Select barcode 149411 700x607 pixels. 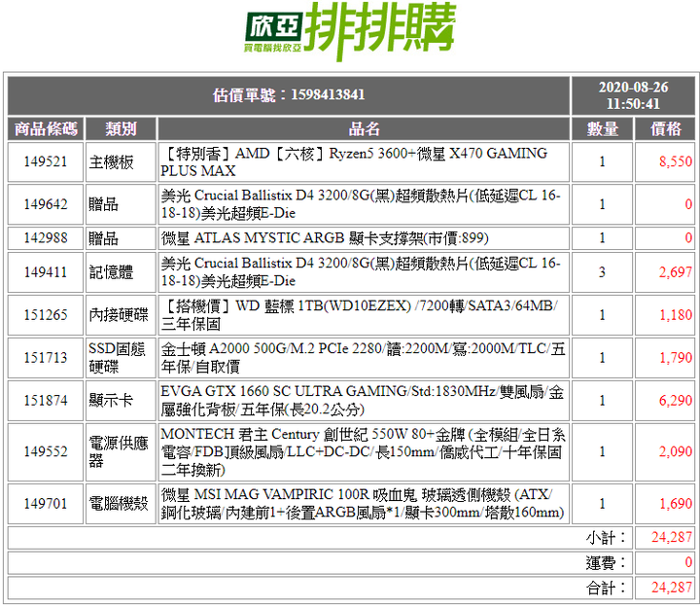(x=46, y=272)
